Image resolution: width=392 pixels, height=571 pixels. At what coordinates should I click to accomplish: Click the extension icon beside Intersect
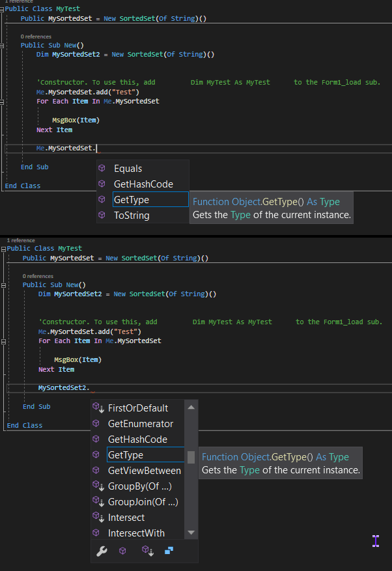tap(98, 518)
